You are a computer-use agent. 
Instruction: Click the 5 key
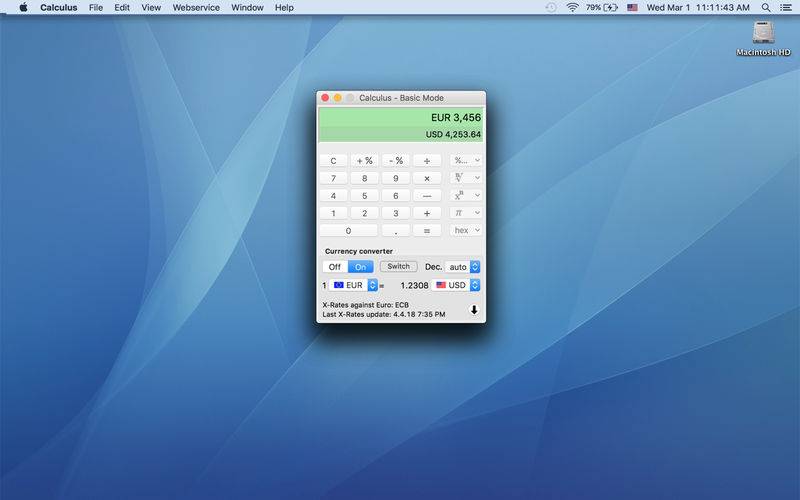click(364, 195)
